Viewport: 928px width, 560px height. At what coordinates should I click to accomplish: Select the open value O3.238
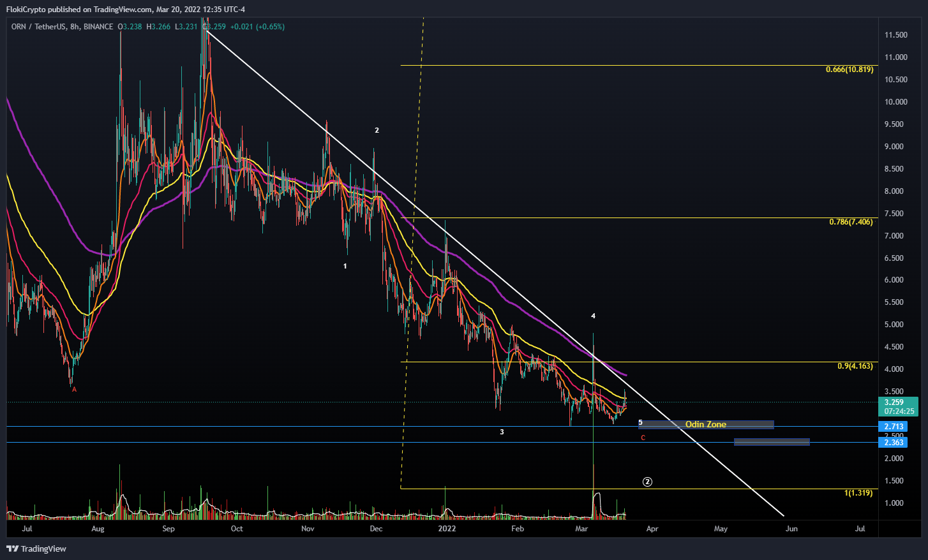click(130, 27)
